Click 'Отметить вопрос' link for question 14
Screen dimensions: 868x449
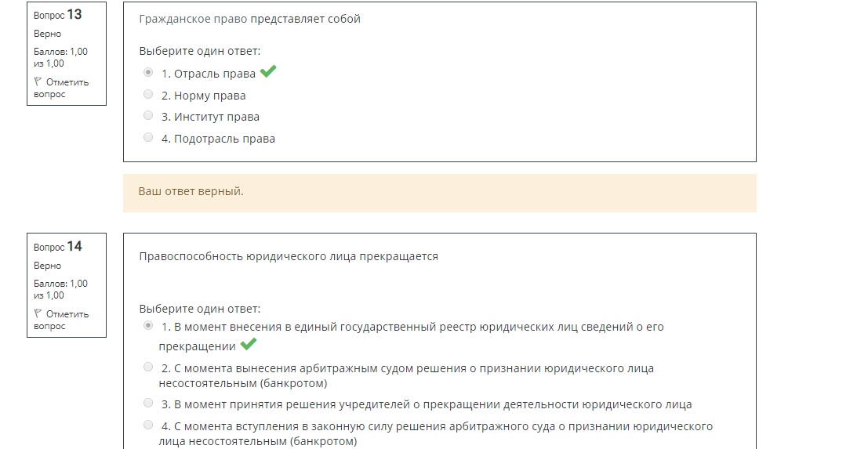click(61, 320)
